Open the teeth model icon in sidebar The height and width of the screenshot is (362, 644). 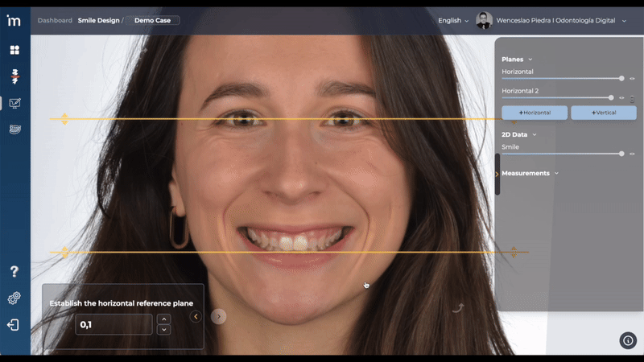(x=14, y=129)
